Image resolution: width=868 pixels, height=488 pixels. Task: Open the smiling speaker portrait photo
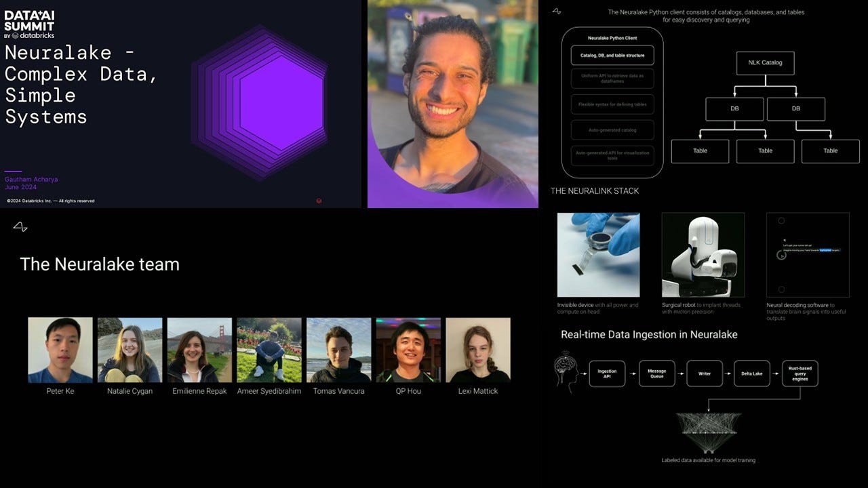pos(452,104)
